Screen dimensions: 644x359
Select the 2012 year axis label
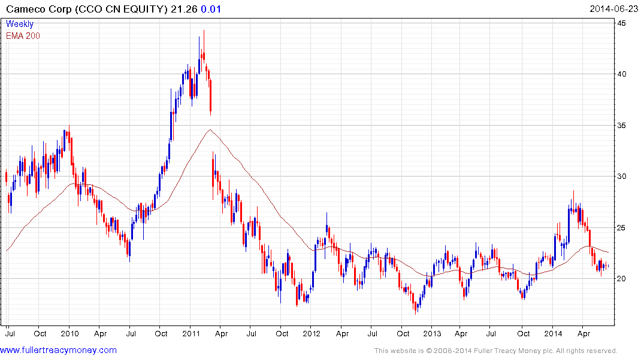pos(312,333)
